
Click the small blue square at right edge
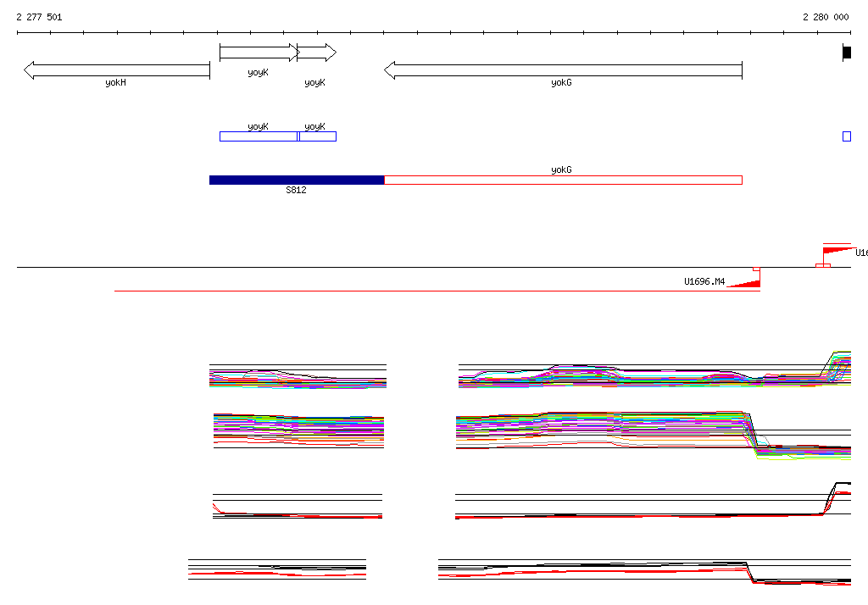[847, 136]
